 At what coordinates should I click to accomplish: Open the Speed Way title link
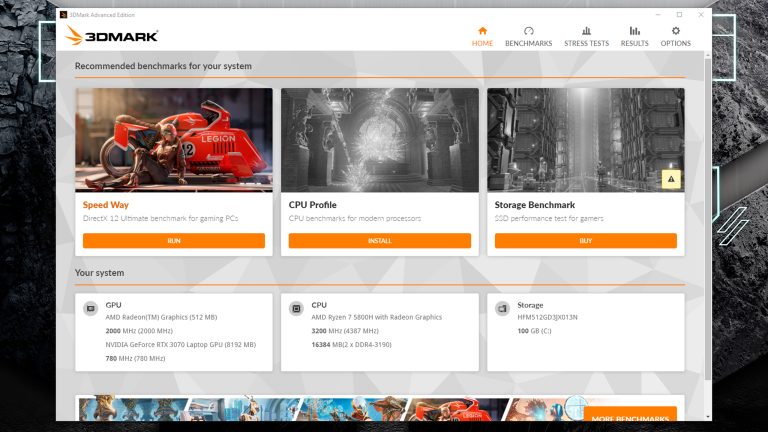(106, 205)
